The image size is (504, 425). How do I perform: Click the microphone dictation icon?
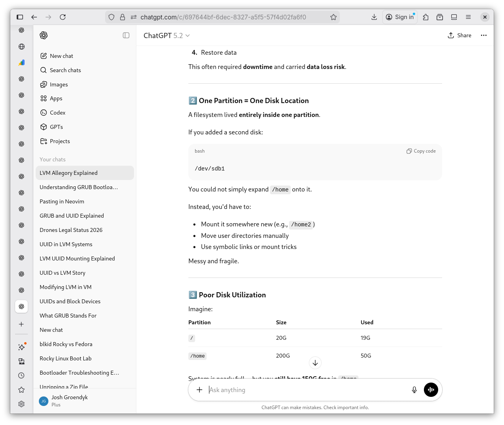[x=414, y=390]
